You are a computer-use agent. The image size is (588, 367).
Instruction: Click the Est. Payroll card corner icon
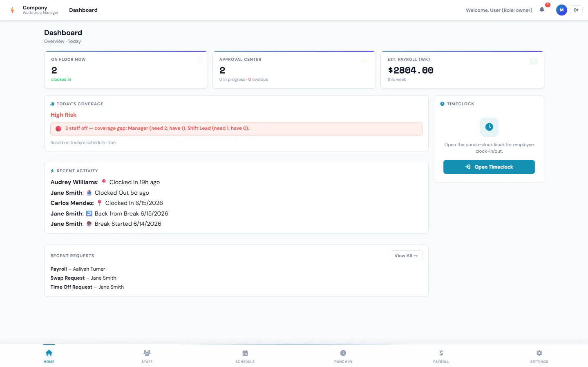click(x=534, y=61)
